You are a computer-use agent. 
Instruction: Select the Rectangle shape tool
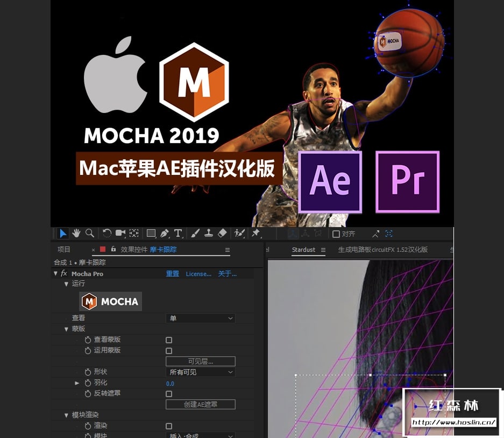pos(151,233)
